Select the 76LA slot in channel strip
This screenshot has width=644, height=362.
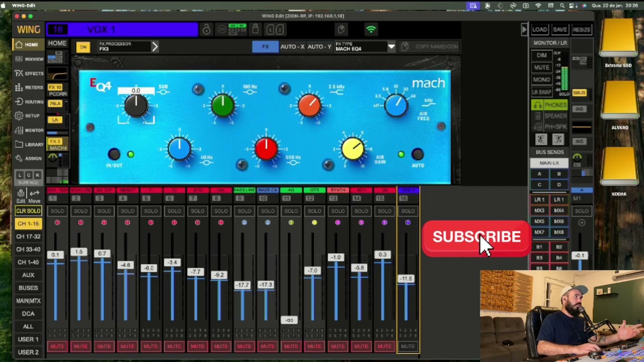(54, 104)
